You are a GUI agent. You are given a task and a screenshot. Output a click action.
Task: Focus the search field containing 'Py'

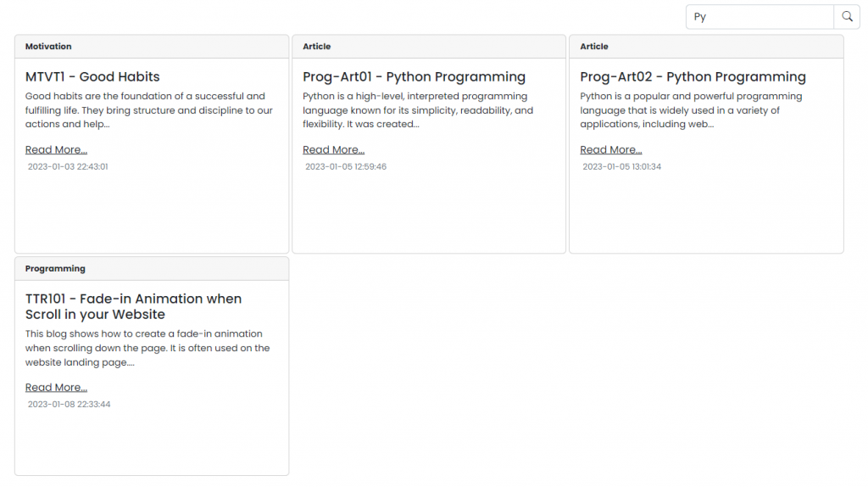(x=759, y=17)
